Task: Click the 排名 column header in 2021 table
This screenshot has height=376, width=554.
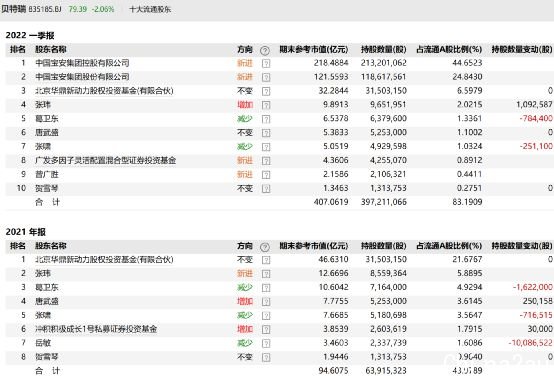Action: tap(18, 246)
